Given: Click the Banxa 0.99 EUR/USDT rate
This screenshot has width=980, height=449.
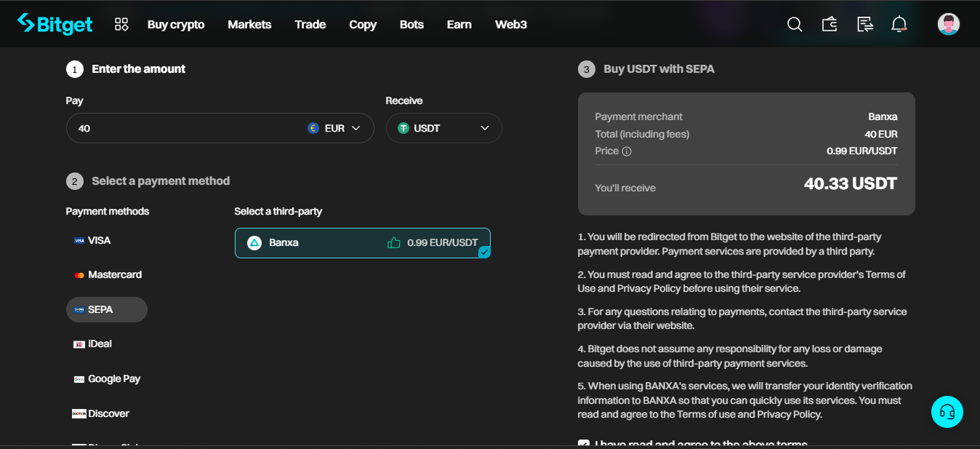Looking at the screenshot, I should [443, 243].
